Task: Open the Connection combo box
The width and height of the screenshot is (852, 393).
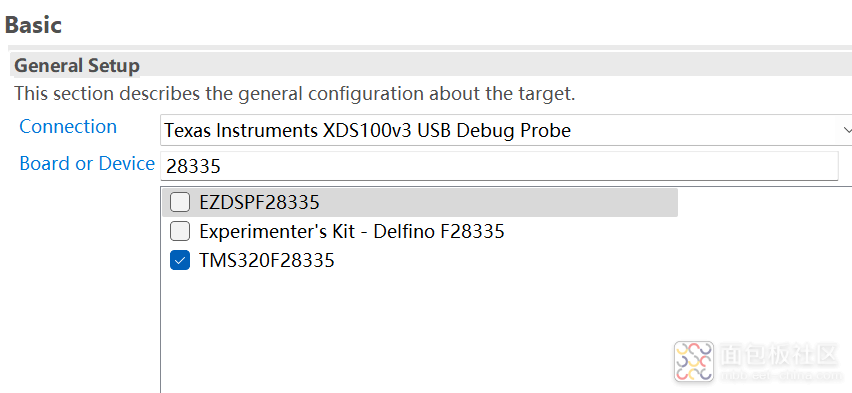Action: [x=506, y=130]
